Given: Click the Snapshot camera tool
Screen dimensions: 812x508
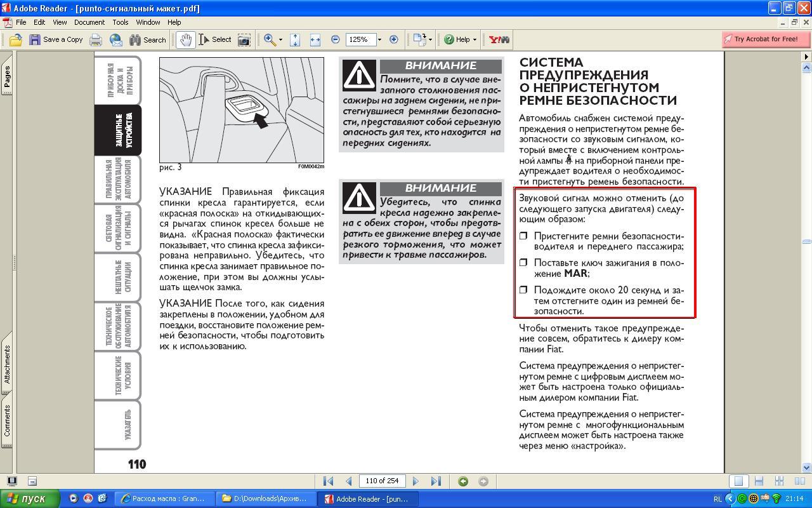Looking at the screenshot, I should 244,39.
